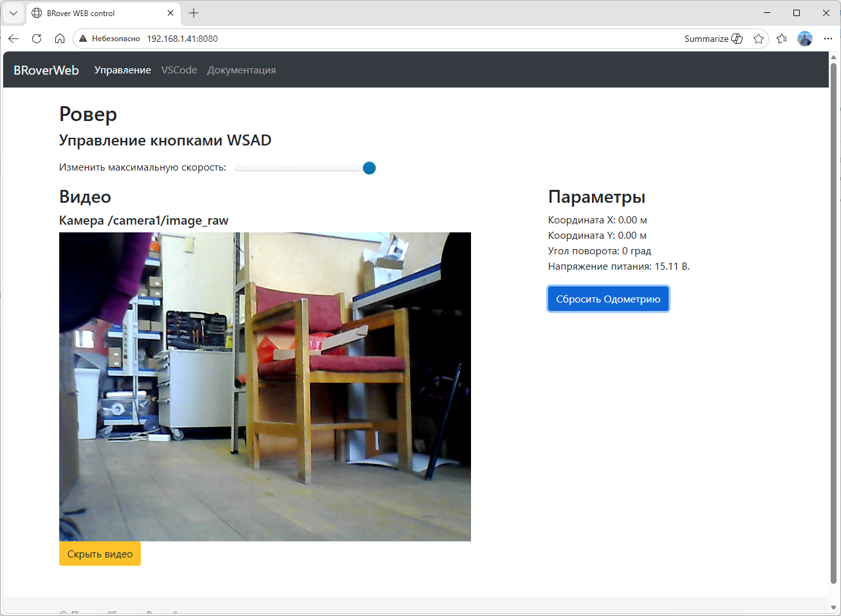The height and width of the screenshot is (616, 841).
Task: Expand the tab search dropdown
Action: (x=14, y=13)
